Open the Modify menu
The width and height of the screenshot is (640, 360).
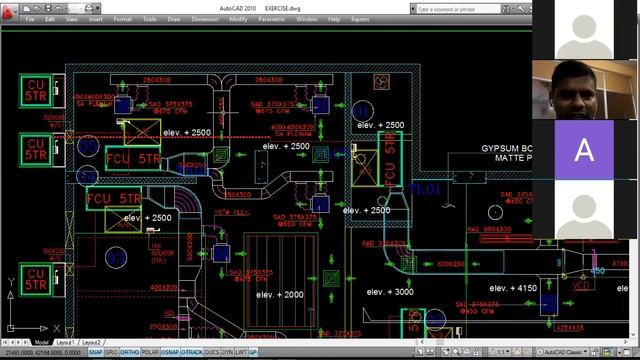[x=238, y=19]
